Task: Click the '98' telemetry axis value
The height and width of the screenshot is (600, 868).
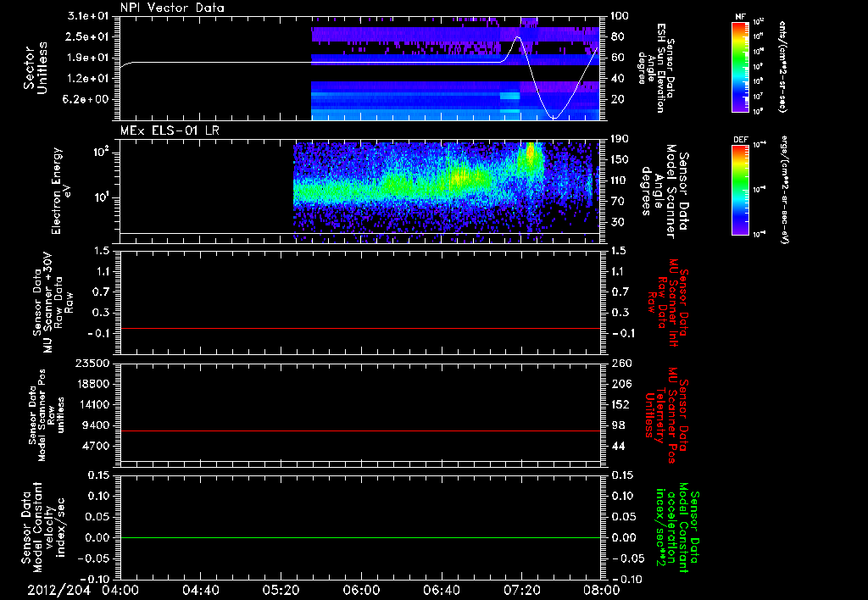Action: tap(618, 425)
